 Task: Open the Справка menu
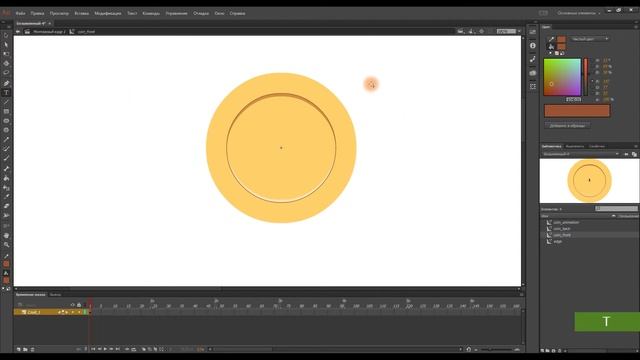point(237,13)
